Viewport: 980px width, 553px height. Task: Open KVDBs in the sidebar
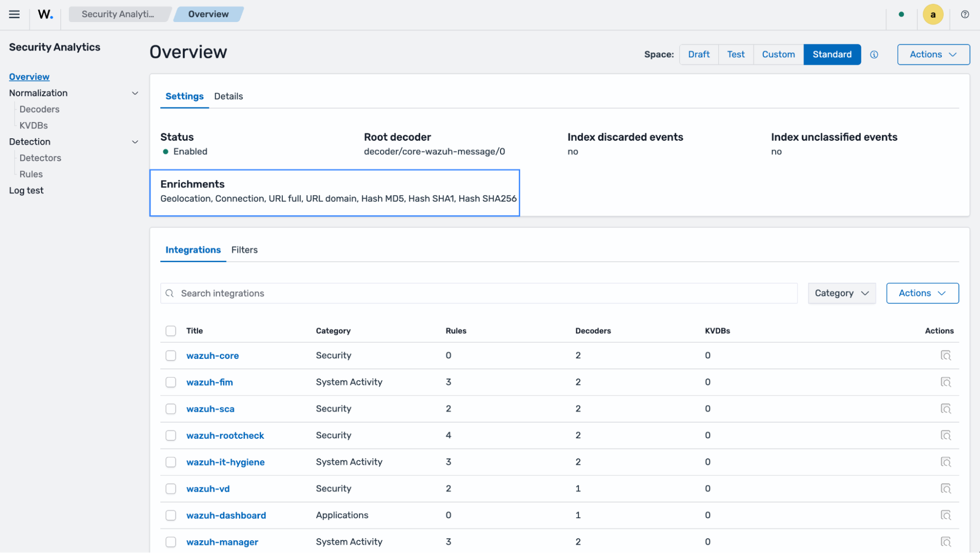coord(33,126)
